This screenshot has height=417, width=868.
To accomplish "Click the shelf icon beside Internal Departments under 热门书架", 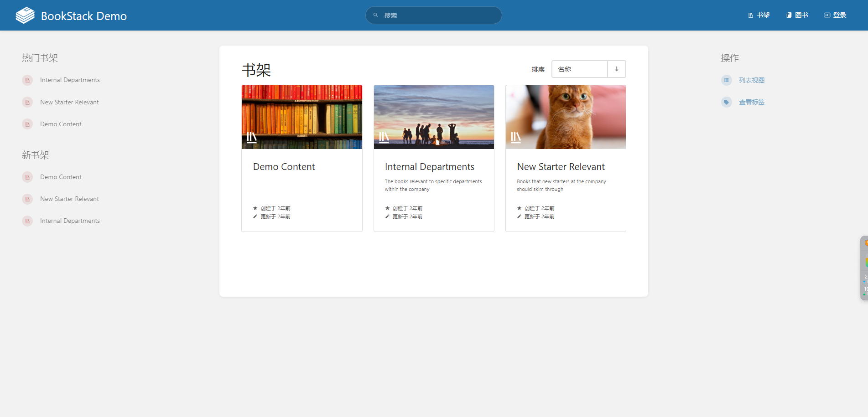I will (27, 80).
